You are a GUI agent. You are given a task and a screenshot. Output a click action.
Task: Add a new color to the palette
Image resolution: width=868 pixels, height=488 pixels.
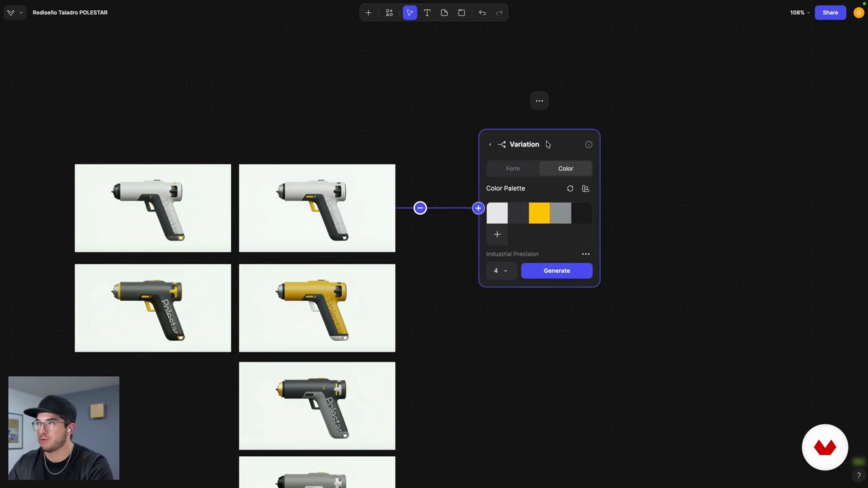[497, 235]
